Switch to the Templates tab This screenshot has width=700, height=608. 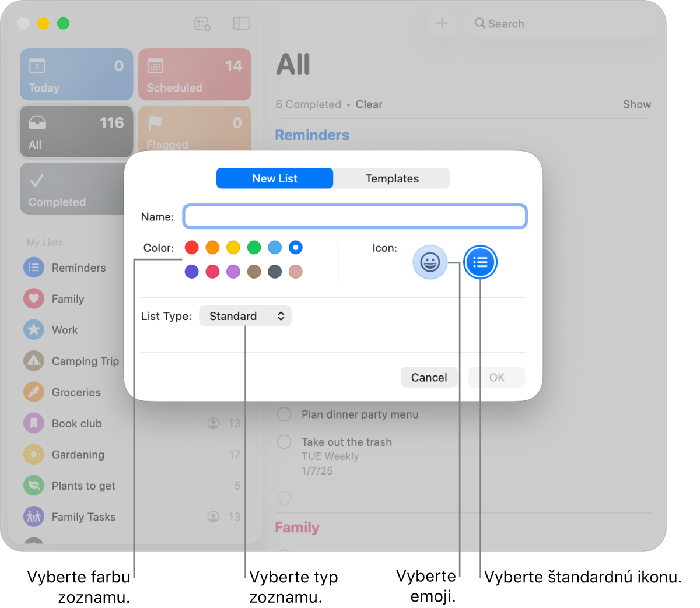392,178
